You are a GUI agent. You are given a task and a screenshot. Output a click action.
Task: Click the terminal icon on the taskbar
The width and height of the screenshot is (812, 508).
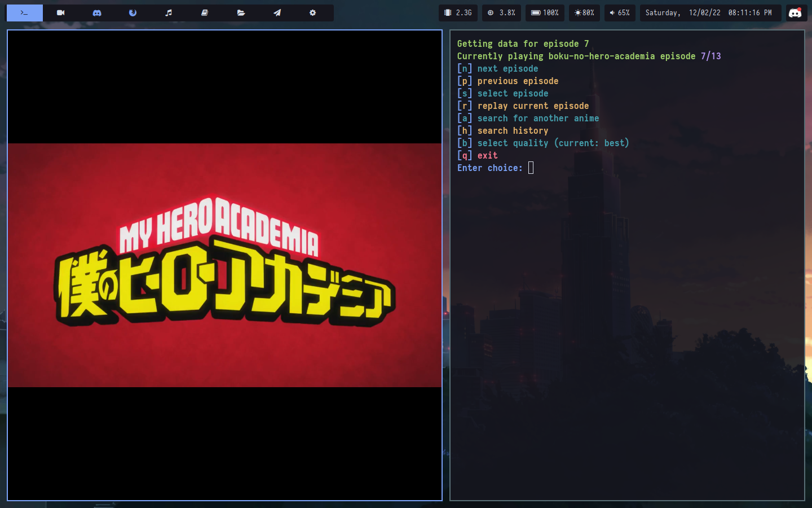[24, 12]
